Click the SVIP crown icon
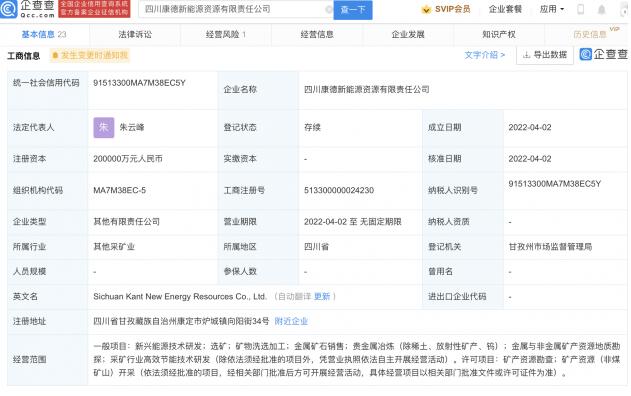This screenshot has width=631, height=396. [426, 9]
